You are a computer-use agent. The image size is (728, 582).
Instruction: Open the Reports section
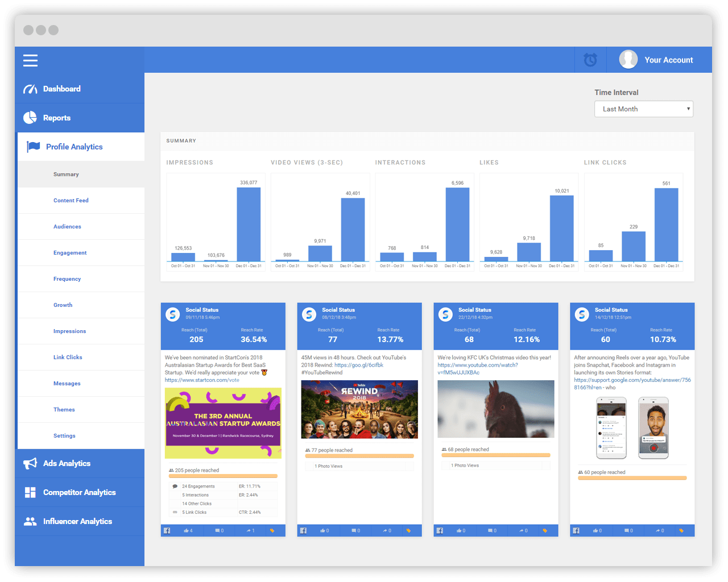[x=80, y=118]
